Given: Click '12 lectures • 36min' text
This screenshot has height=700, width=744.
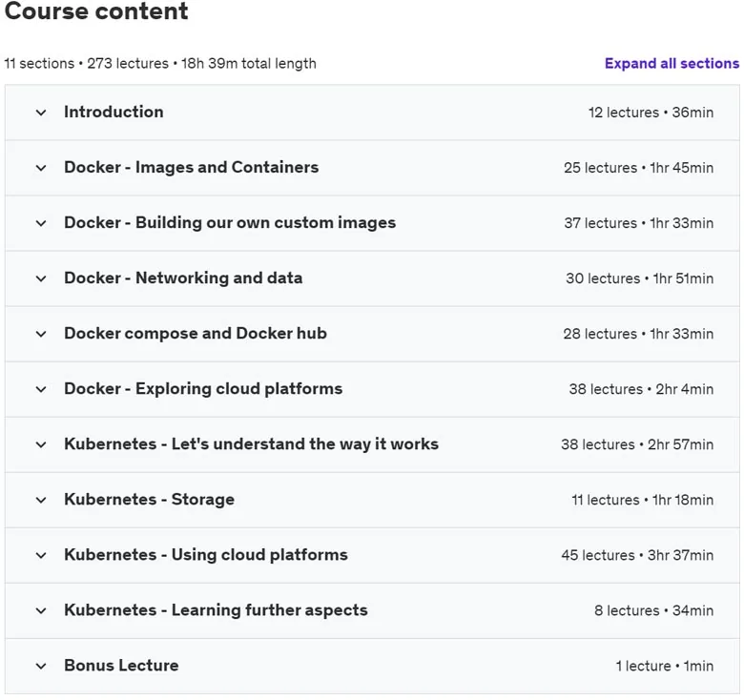Looking at the screenshot, I should (x=651, y=113).
